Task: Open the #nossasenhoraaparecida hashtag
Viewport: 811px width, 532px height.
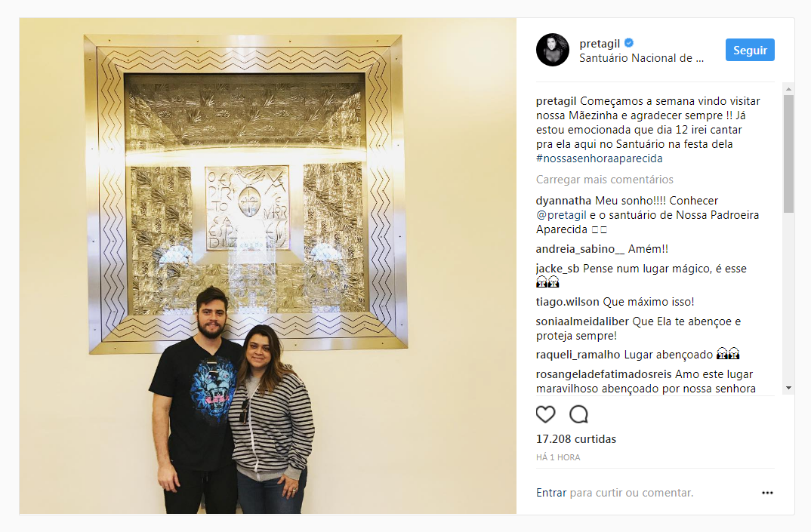Action: click(600, 158)
